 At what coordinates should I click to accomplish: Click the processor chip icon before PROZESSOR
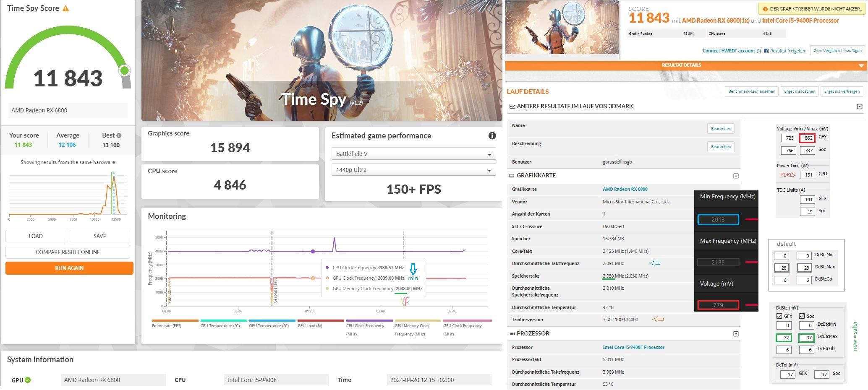click(x=512, y=334)
